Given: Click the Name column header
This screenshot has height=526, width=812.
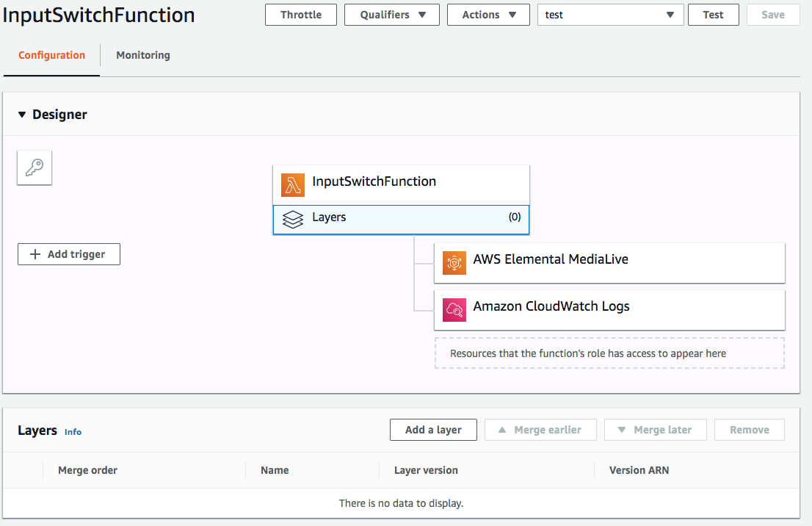Looking at the screenshot, I should tap(275, 470).
